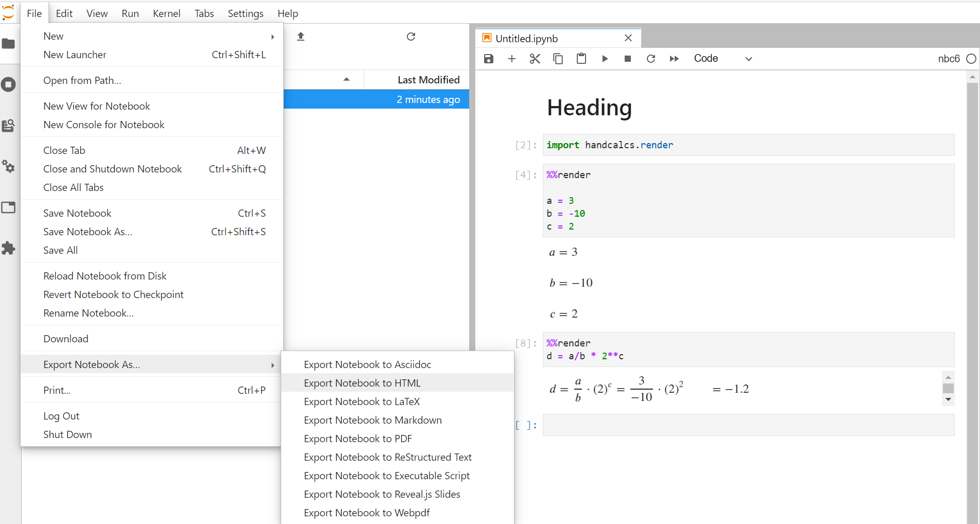Select Revert Notebook to Checkpoint
Image resolution: width=980 pixels, height=524 pixels.
coord(152,294)
